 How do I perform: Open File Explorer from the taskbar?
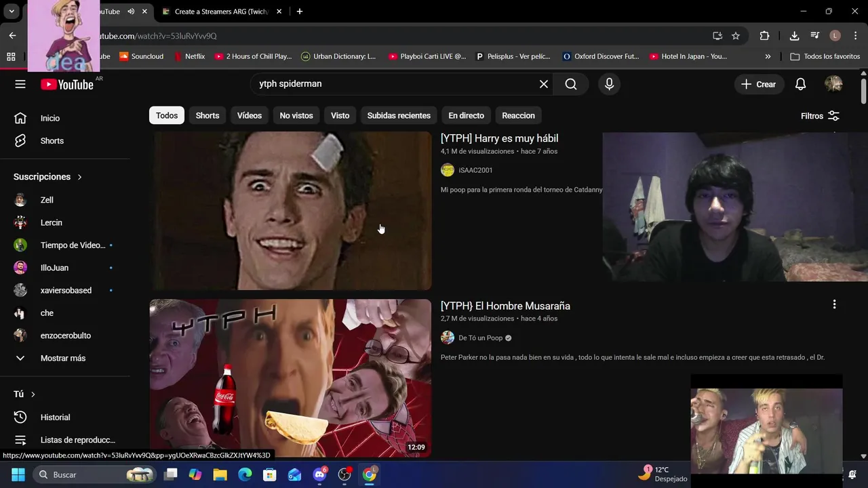point(220,474)
